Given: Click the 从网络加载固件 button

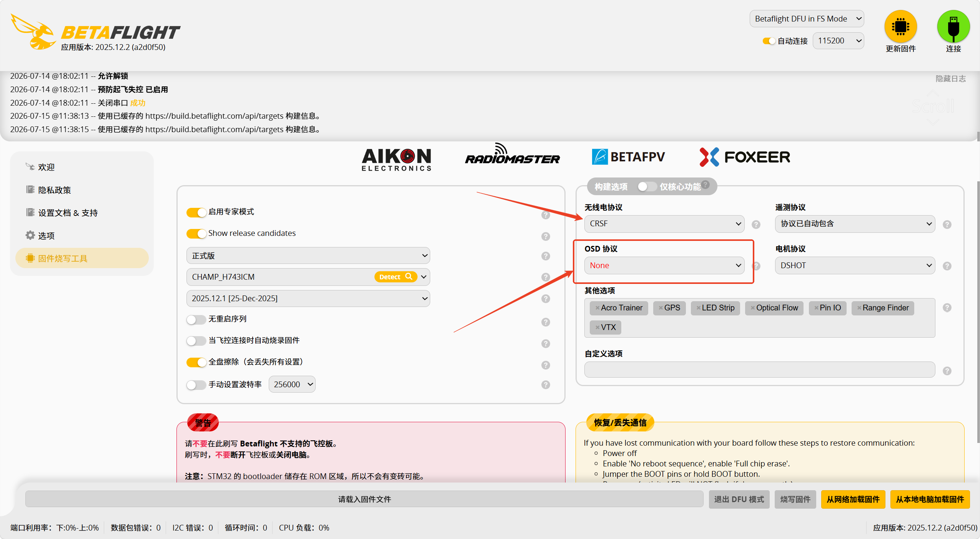Looking at the screenshot, I should (853, 499).
